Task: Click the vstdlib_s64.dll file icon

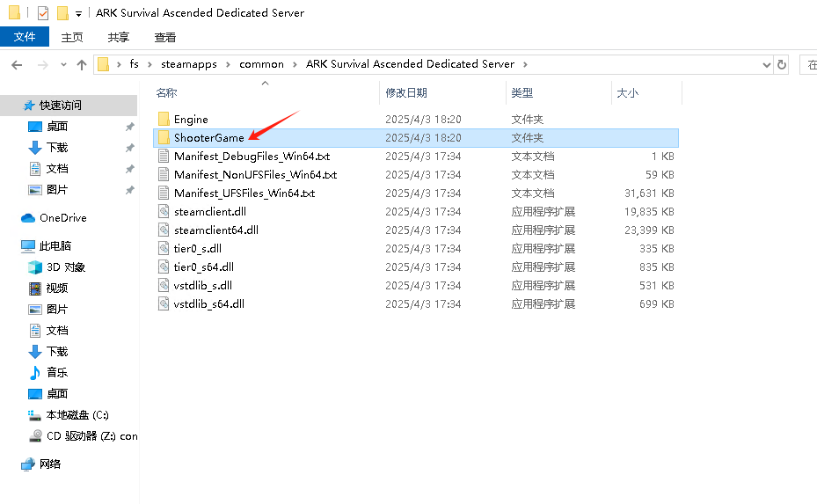Action: point(164,304)
